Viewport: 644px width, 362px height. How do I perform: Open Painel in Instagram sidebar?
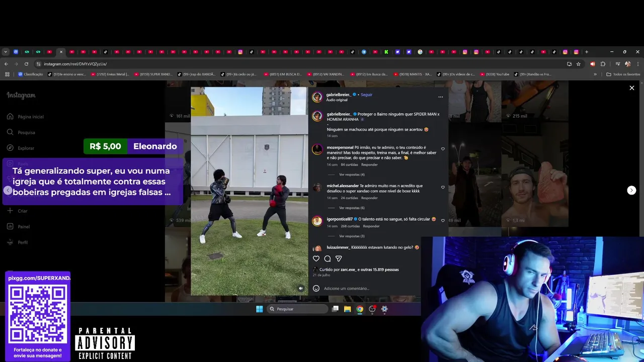coord(19,226)
